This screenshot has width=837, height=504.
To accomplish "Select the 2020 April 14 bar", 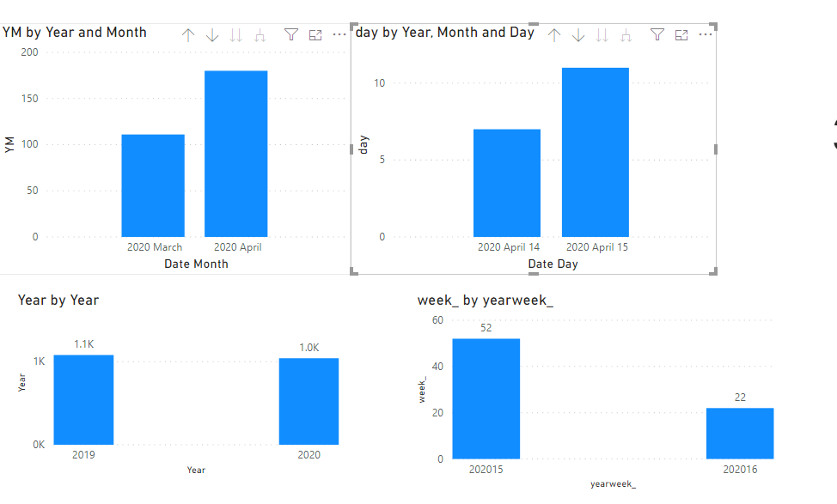I will [x=507, y=183].
